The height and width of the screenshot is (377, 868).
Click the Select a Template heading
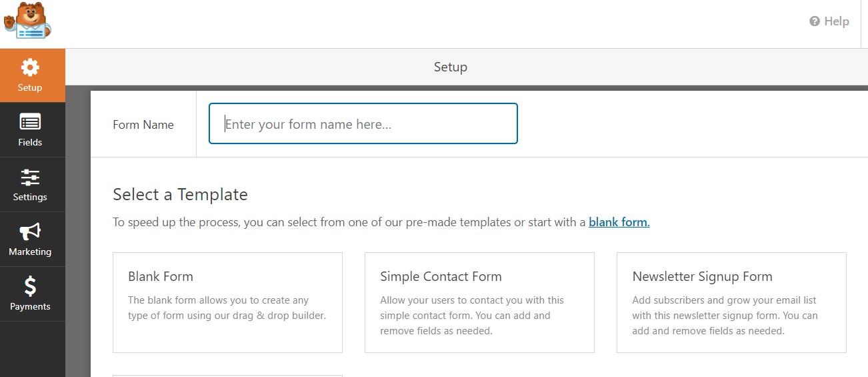coord(180,194)
